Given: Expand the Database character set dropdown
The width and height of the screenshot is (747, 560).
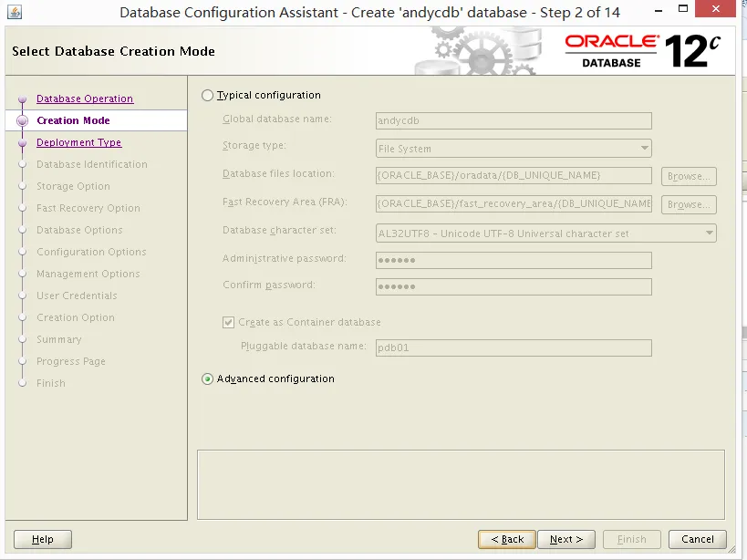Looking at the screenshot, I should [546, 233].
